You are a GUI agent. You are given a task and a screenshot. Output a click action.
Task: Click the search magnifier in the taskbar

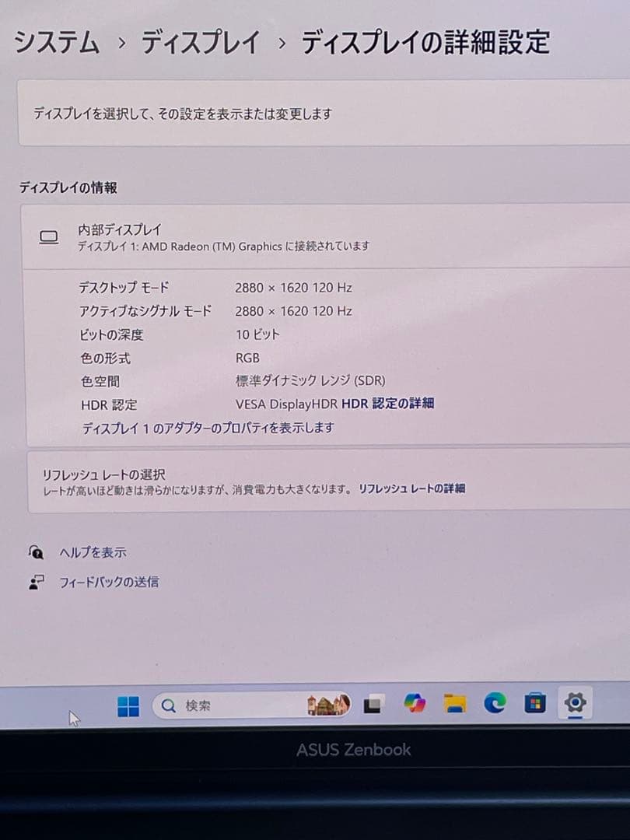167,706
